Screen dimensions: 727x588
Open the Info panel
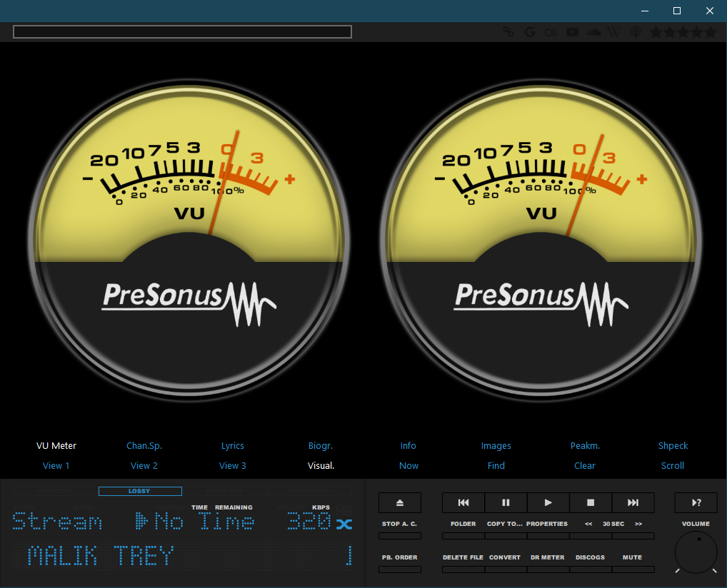coord(408,446)
